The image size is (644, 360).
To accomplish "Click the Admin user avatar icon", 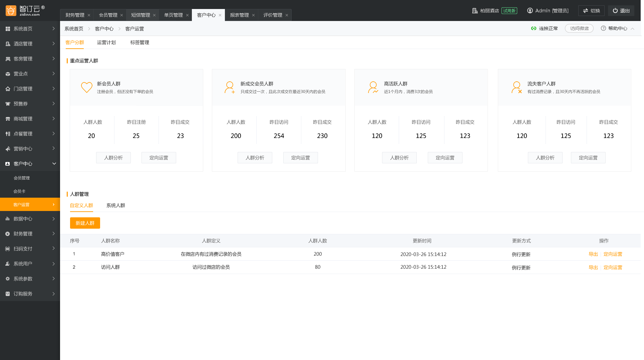I will (x=530, y=11).
